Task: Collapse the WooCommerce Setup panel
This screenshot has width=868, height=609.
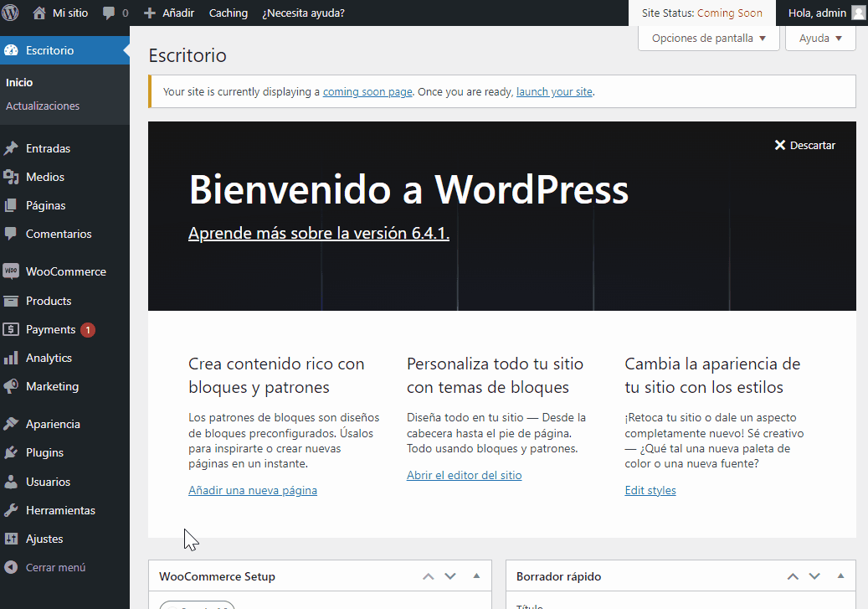Action: coord(476,576)
